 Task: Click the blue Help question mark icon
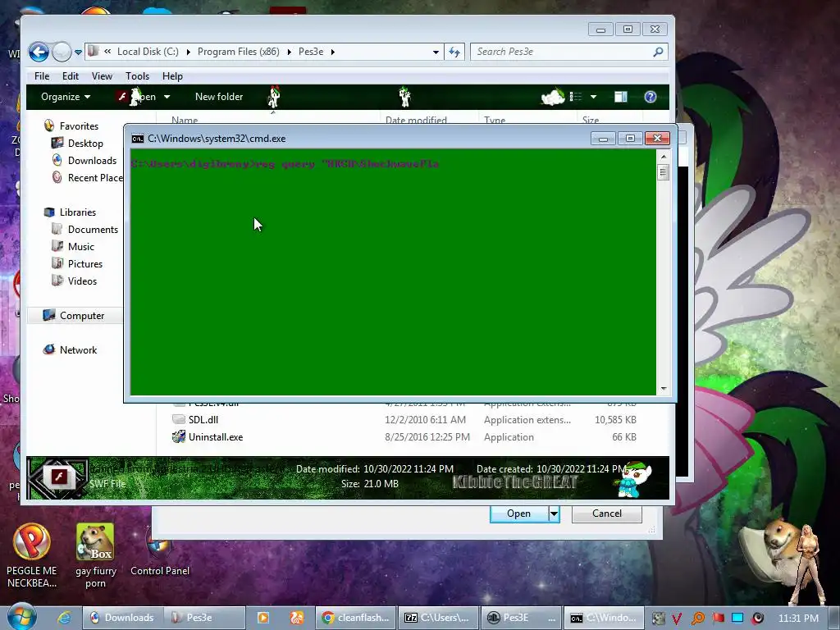tap(651, 97)
